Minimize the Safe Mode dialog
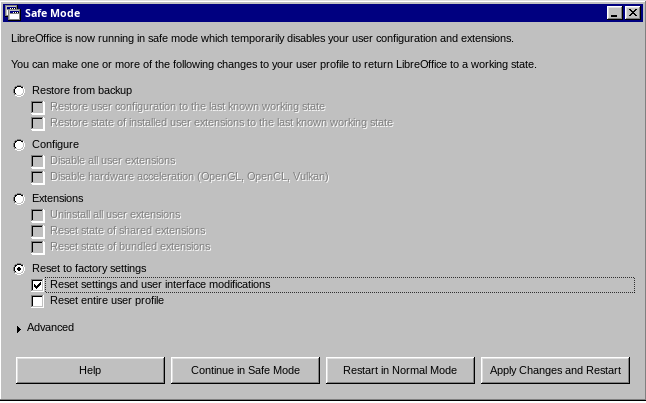The height and width of the screenshot is (403, 646). (614, 13)
